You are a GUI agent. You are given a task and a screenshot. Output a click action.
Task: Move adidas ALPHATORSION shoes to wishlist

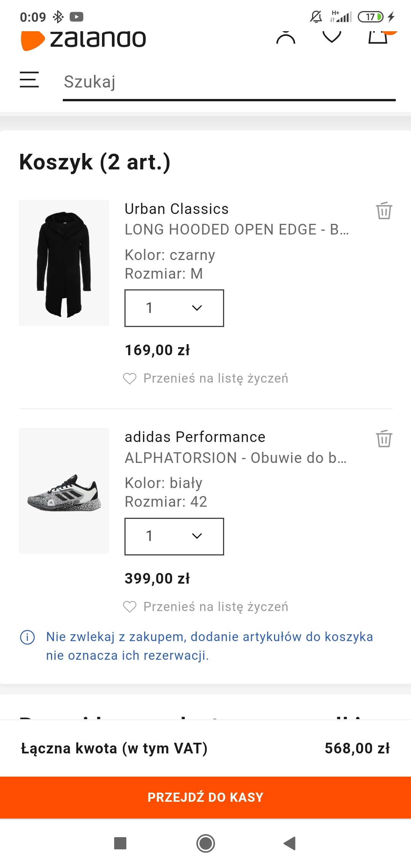click(206, 606)
